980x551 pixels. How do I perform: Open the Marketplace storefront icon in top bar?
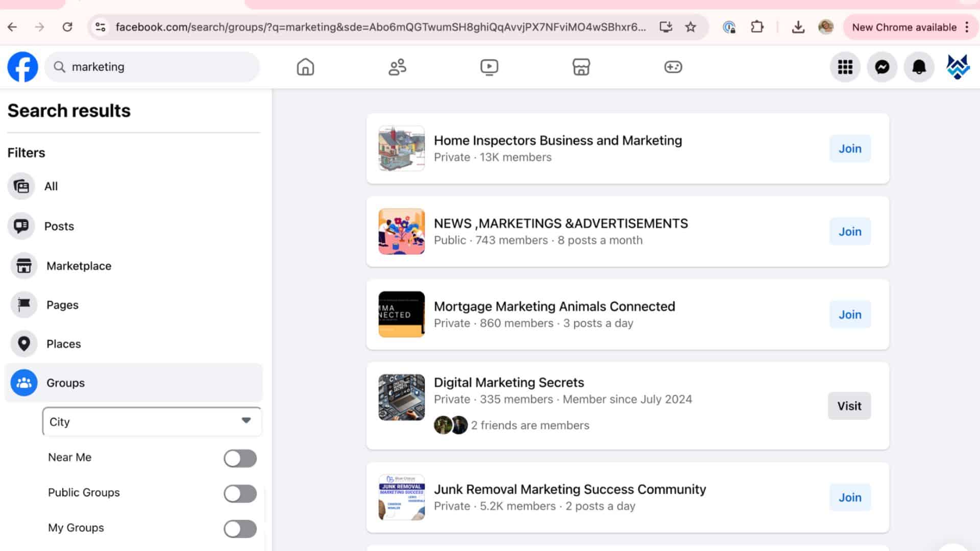click(581, 67)
